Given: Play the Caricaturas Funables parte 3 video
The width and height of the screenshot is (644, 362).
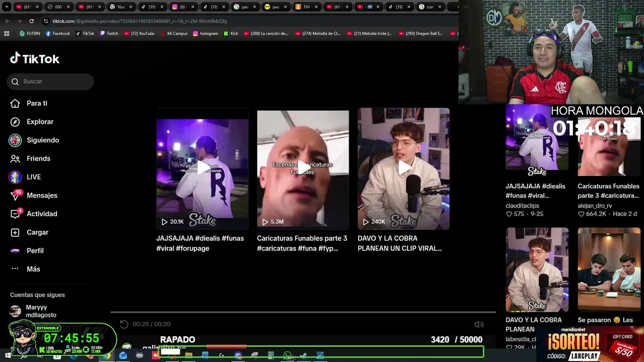Looking at the screenshot, I should (x=303, y=168).
